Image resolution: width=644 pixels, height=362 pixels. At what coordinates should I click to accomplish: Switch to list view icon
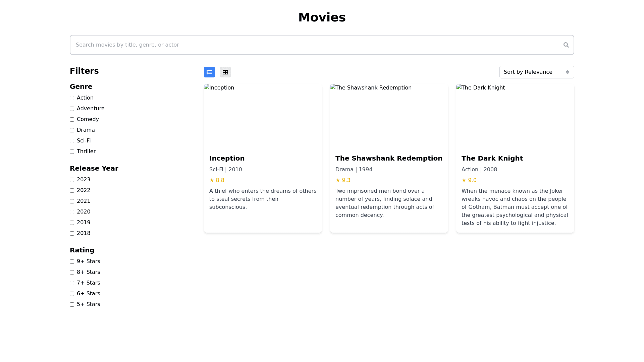[x=209, y=72]
